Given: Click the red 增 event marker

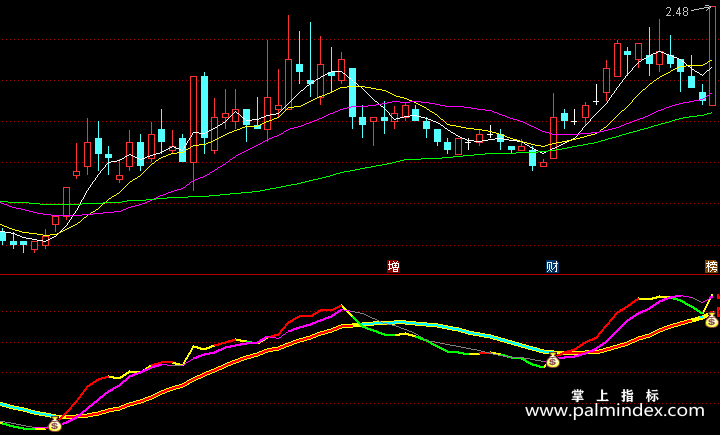Looking at the screenshot, I should click(394, 266).
